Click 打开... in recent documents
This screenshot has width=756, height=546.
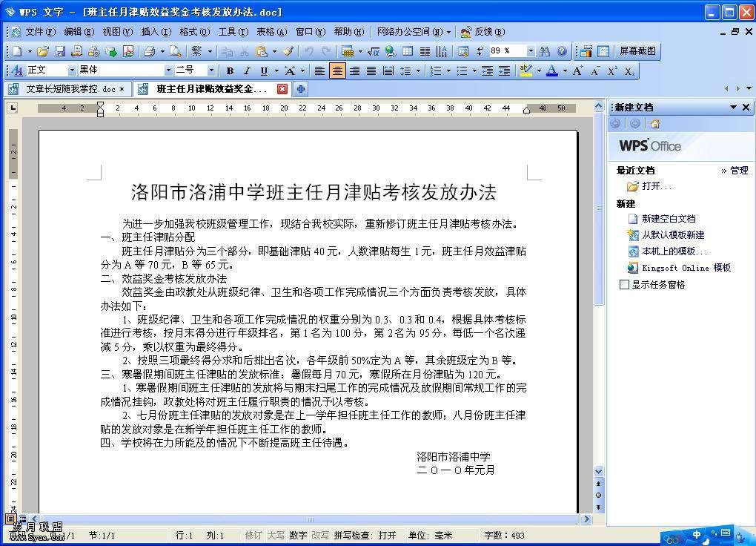[649, 186]
